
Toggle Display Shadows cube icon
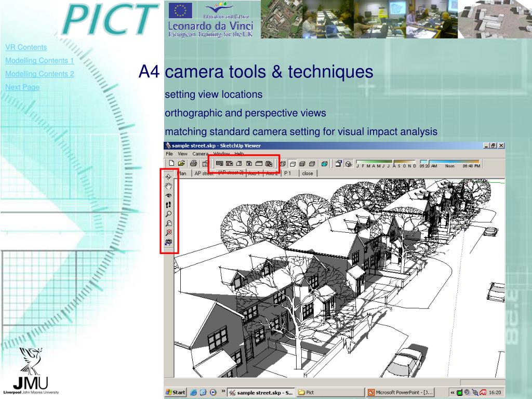348,164
